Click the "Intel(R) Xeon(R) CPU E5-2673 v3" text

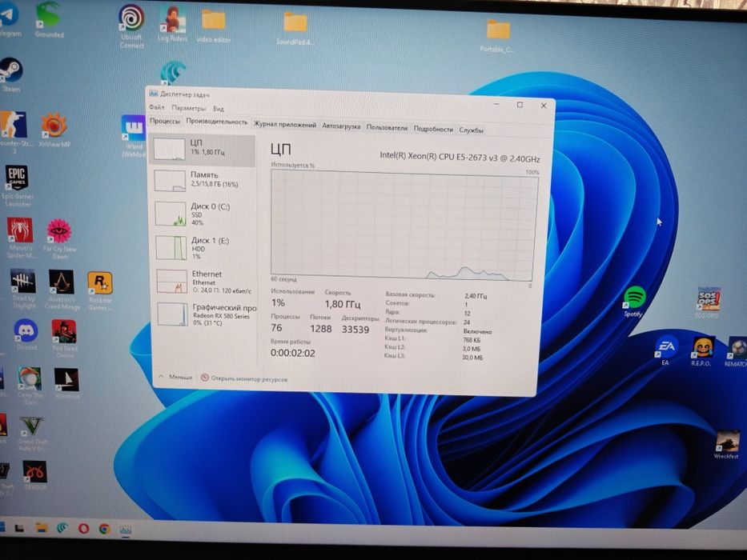coord(460,157)
